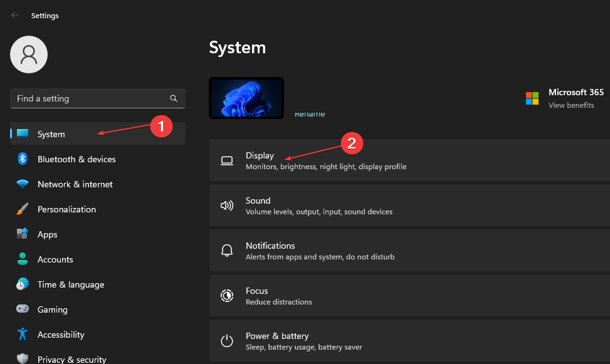Click the Accessibility person icon
Screen dimensions: 610x364
pyautogui.click(x=23, y=335)
